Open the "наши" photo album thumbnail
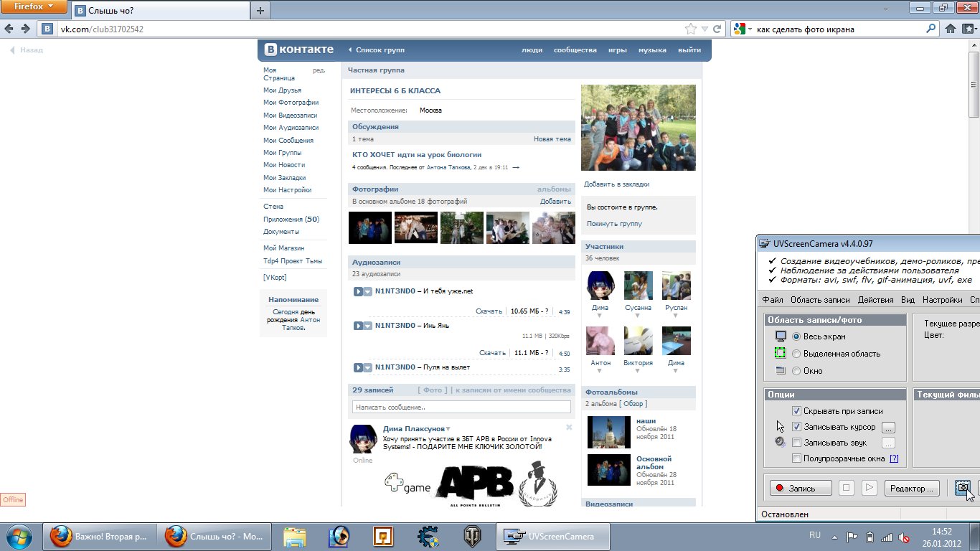The width and height of the screenshot is (980, 551). pos(609,432)
